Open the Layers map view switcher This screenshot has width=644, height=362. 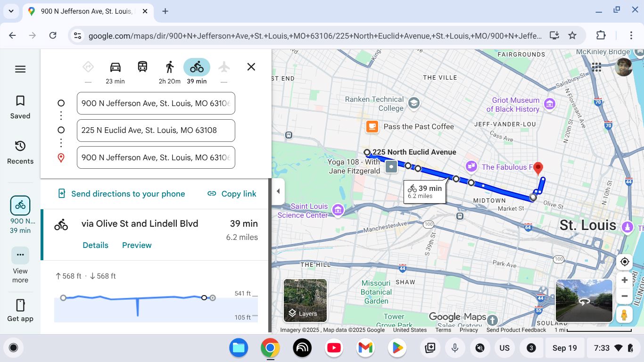[x=305, y=301]
